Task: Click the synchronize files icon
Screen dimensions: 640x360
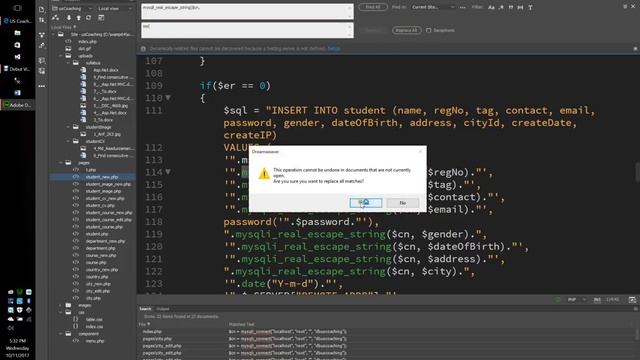Action: coord(89,18)
